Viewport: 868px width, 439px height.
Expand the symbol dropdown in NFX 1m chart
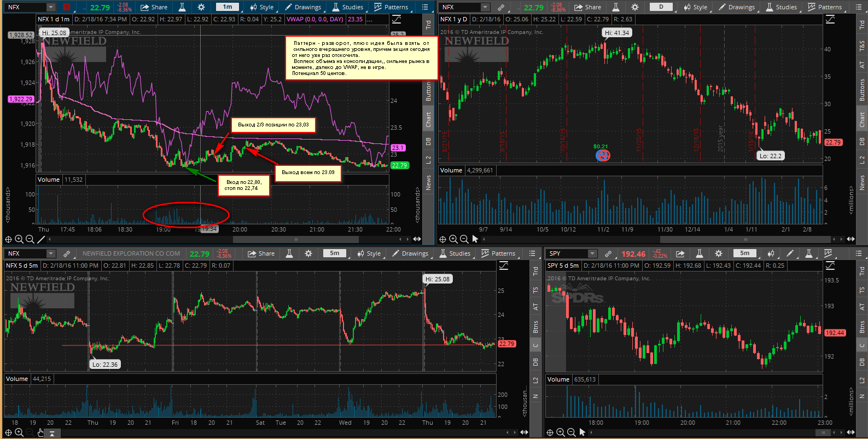tap(51, 7)
